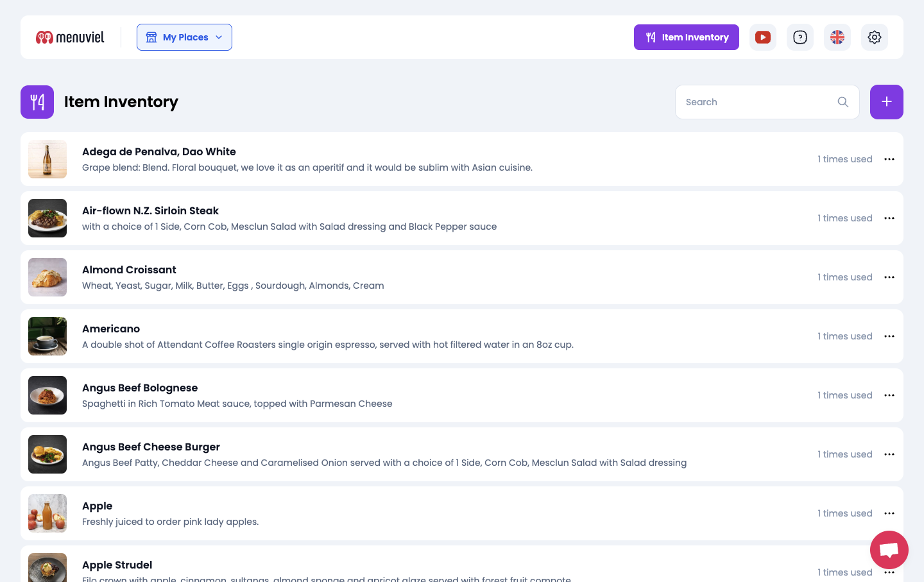924x582 pixels.
Task: Open three-dot menu for Americano
Action: 889,336
